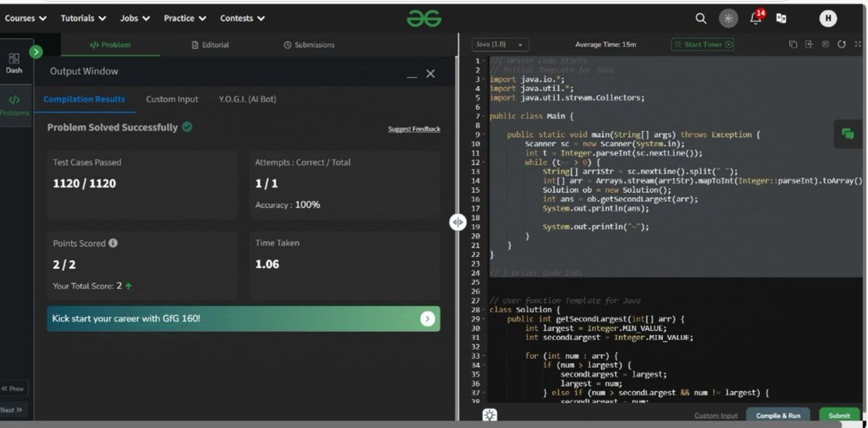
Task: Click the Time Taken 1.06 value
Action: (x=267, y=264)
